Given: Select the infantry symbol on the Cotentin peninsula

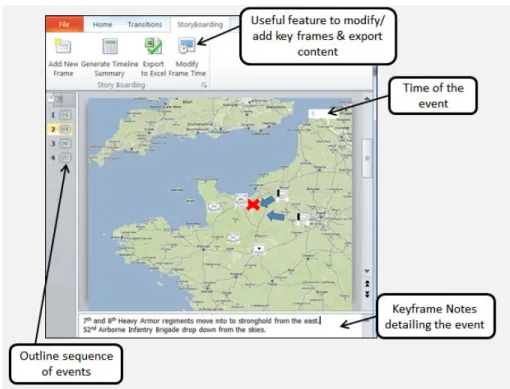Looking at the screenshot, I should tap(214, 206).
